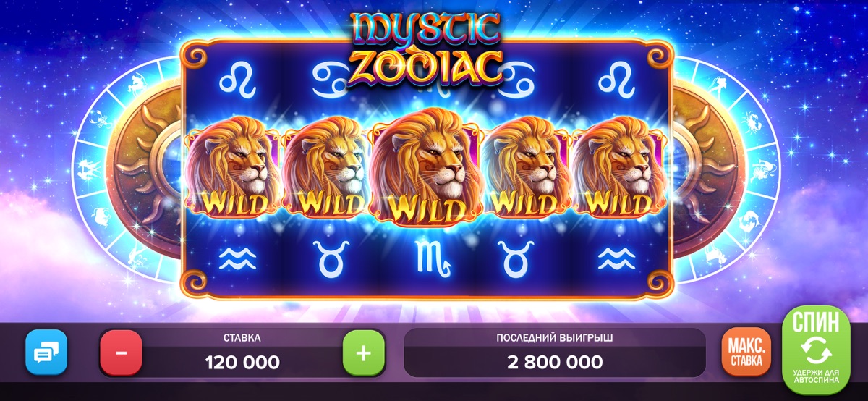Click the leftmost lion WILD symbol

pyautogui.click(x=233, y=169)
